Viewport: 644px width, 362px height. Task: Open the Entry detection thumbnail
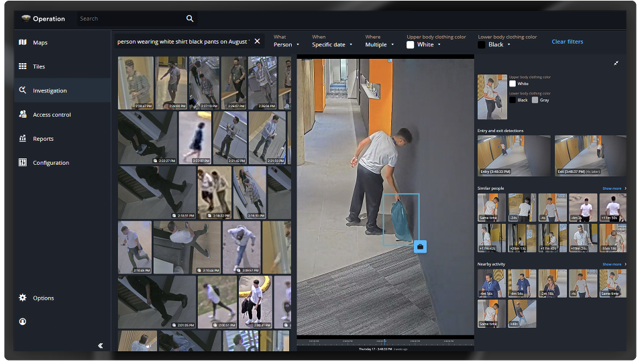pyautogui.click(x=514, y=156)
